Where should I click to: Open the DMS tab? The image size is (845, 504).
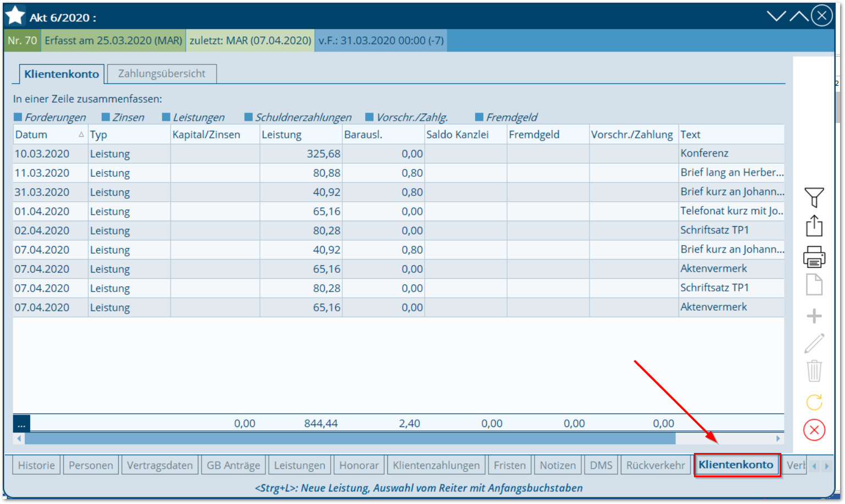[x=601, y=466]
